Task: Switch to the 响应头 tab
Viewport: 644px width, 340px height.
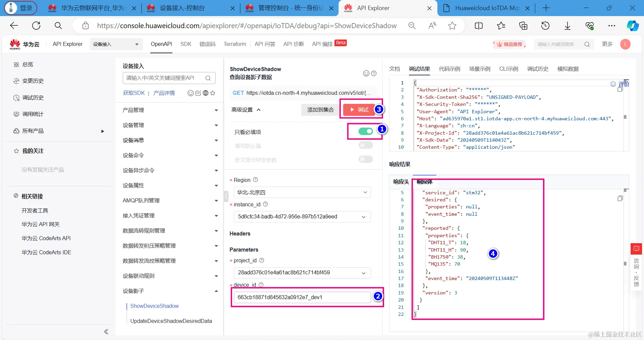Action: [x=401, y=182]
